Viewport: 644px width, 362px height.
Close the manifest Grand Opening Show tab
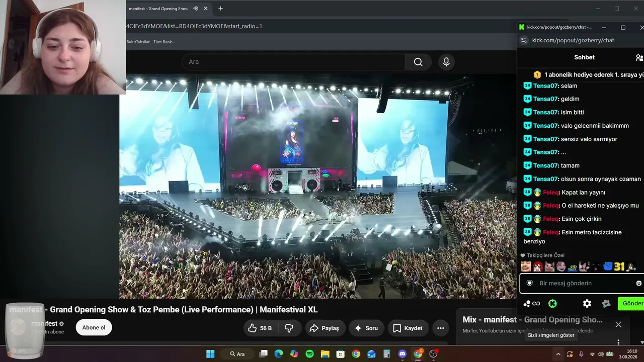(205, 9)
